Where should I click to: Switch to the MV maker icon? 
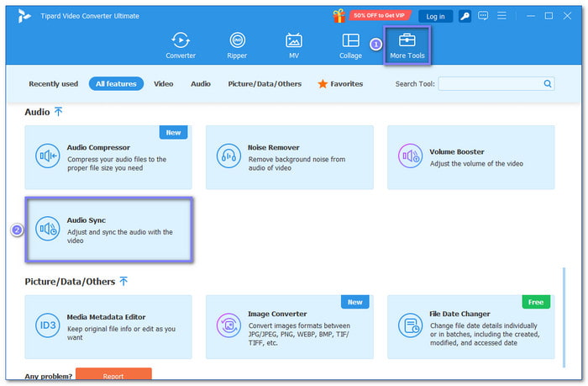pyautogui.click(x=294, y=40)
